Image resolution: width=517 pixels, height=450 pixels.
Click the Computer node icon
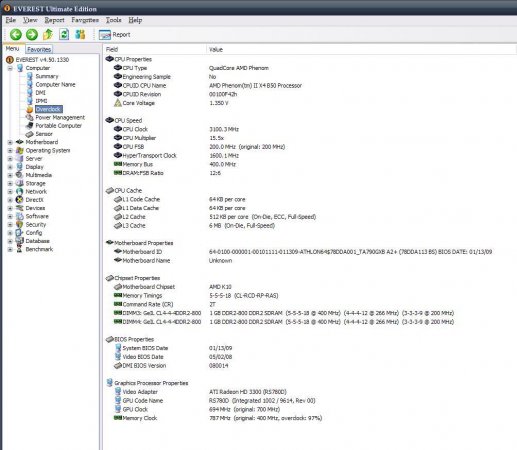point(20,68)
